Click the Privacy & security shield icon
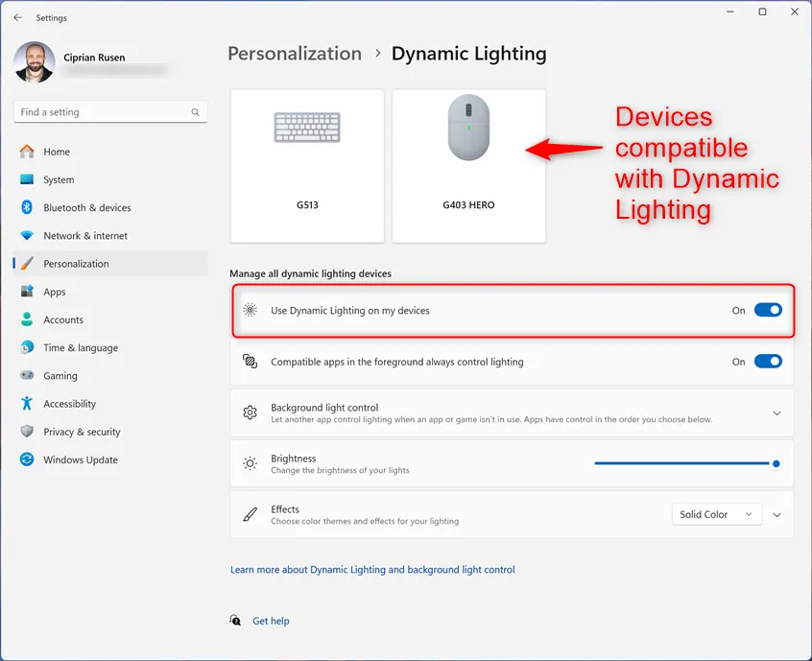This screenshot has width=812, height=661. click(x=27, y=432)
